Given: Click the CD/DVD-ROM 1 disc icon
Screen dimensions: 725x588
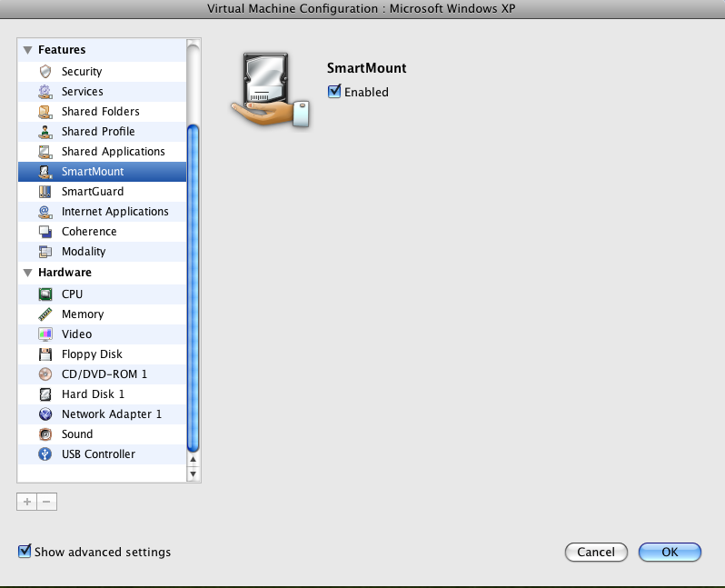Looking at the screenshot, I should [45, 374].
